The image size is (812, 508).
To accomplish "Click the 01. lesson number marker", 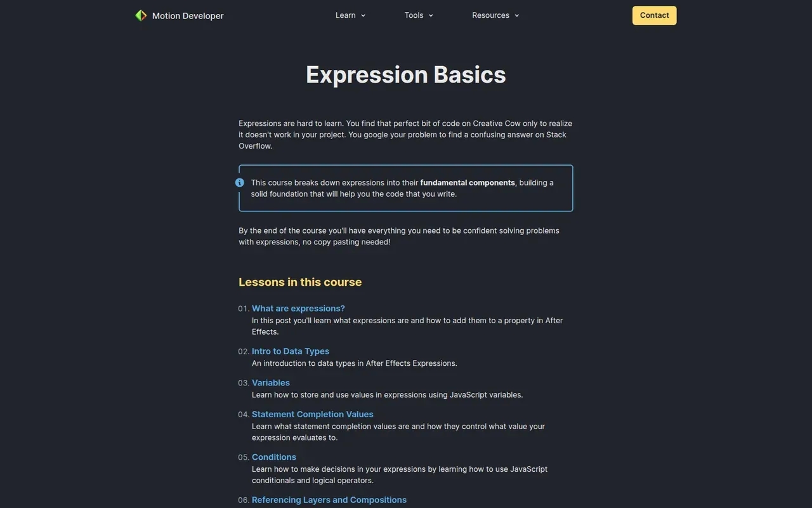I will (244, 309).
